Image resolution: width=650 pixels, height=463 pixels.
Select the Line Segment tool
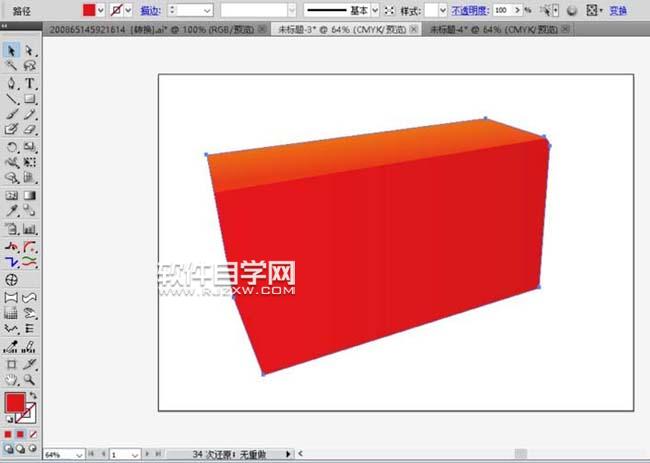tap(11, 99)
